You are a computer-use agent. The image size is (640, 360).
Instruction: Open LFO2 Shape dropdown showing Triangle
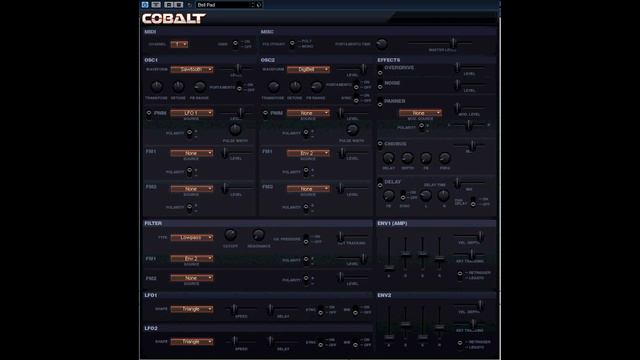point(192,342)
